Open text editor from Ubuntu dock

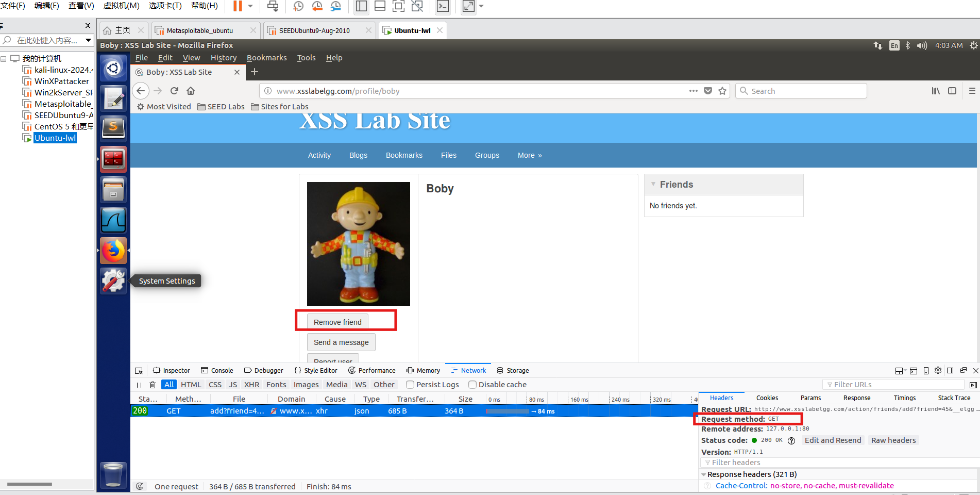pos(113,98)
